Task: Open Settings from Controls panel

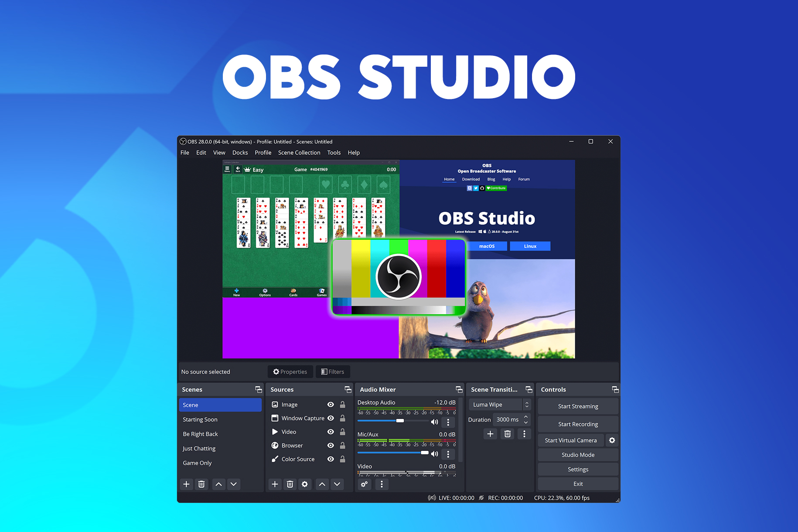Action: pyautogui.click(x=578, y=469)
